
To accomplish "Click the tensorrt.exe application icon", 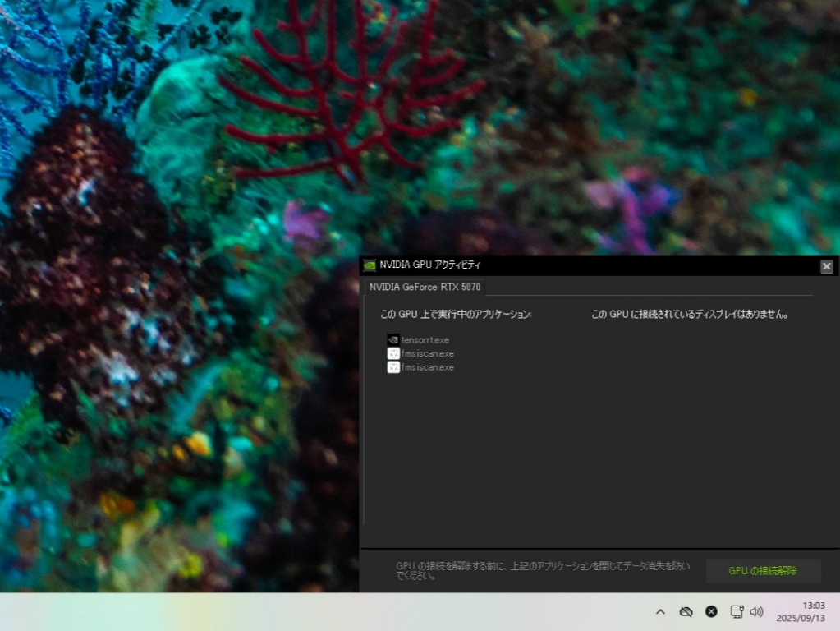I will coord(393,339).
